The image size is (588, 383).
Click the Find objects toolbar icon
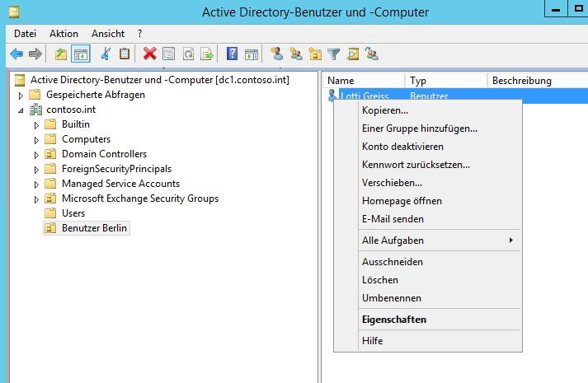[x=353, y=54]
